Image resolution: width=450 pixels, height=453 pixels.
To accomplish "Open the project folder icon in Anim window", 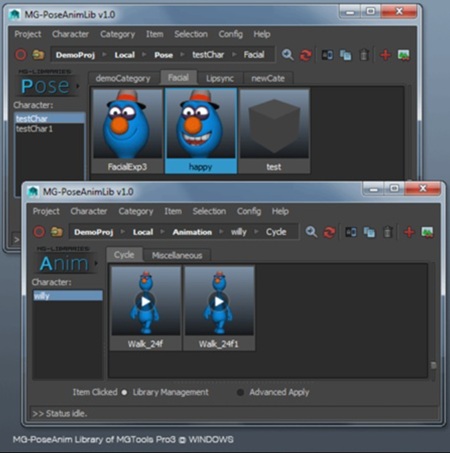I will [57, 232].
